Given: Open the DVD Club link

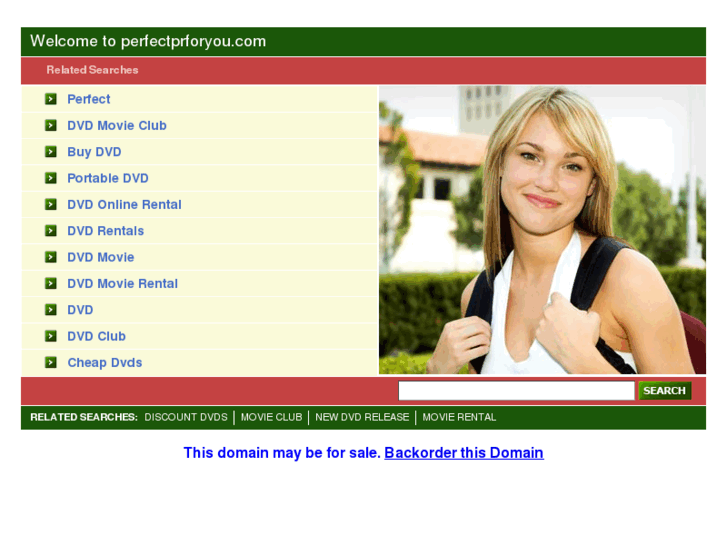Looking at the screenshot, I should click(96, 336).
